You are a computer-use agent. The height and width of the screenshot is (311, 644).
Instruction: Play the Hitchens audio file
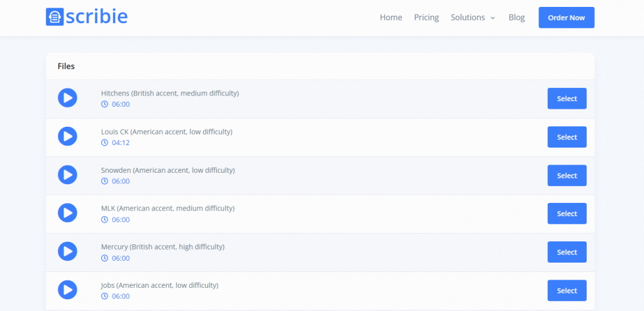[x=67, y=98]
